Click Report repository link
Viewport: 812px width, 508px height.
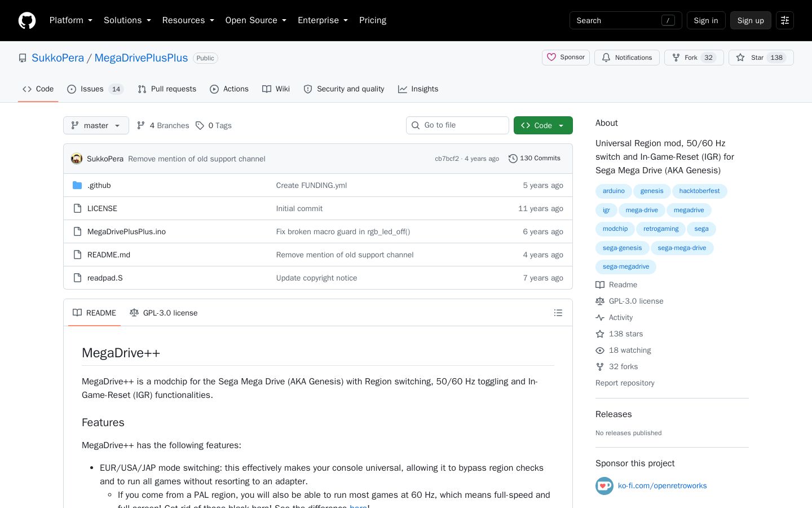[625, 383]
